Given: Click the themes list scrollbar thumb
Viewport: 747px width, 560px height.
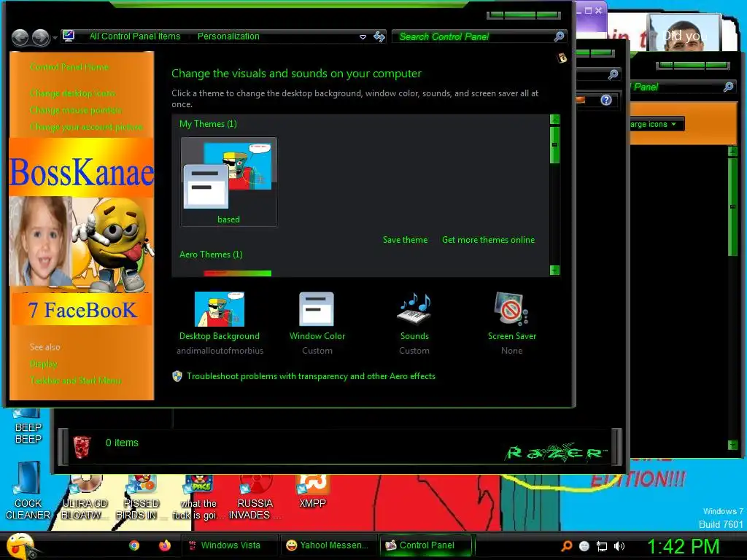Looking at the screenshot, I should click(554, 145).
